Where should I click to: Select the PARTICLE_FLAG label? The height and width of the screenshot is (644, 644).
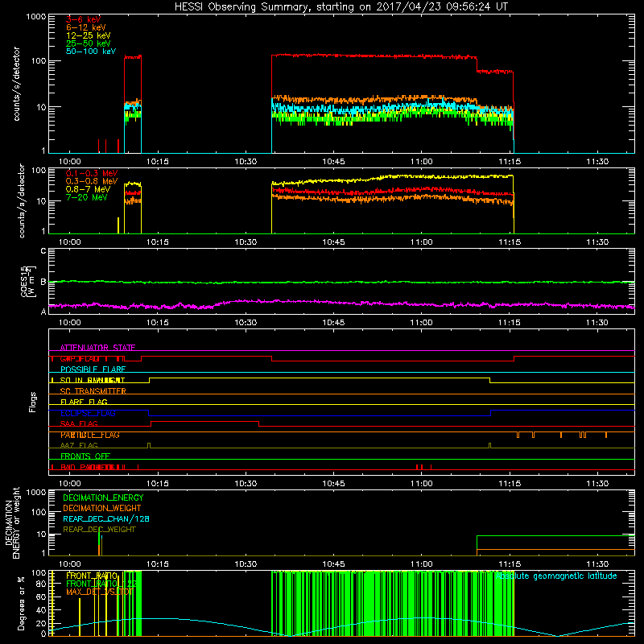[x=90, y=435]
